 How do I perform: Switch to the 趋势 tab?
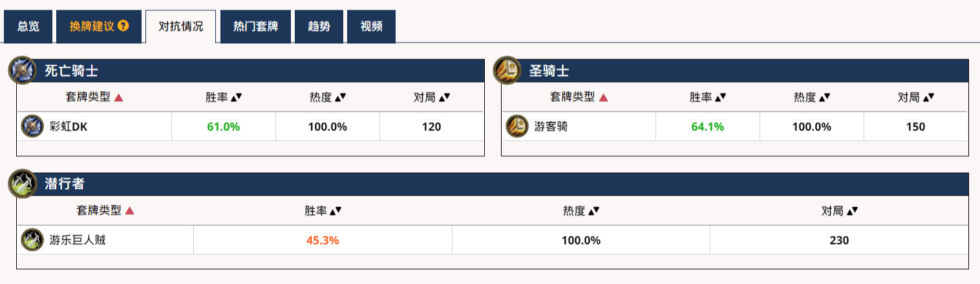319,26
